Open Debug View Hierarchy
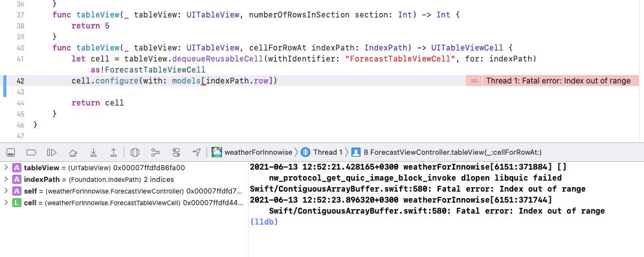 [x=135, y=152]
